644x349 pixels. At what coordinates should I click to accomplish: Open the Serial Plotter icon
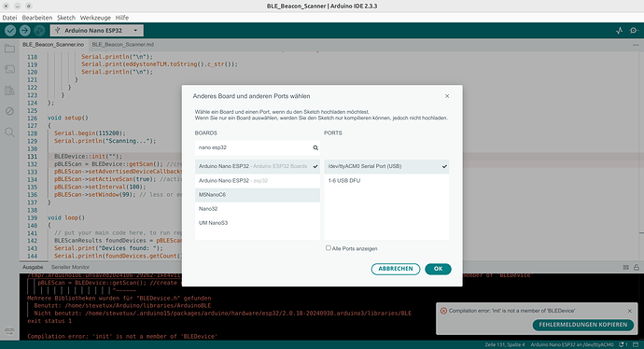[620, 31]
